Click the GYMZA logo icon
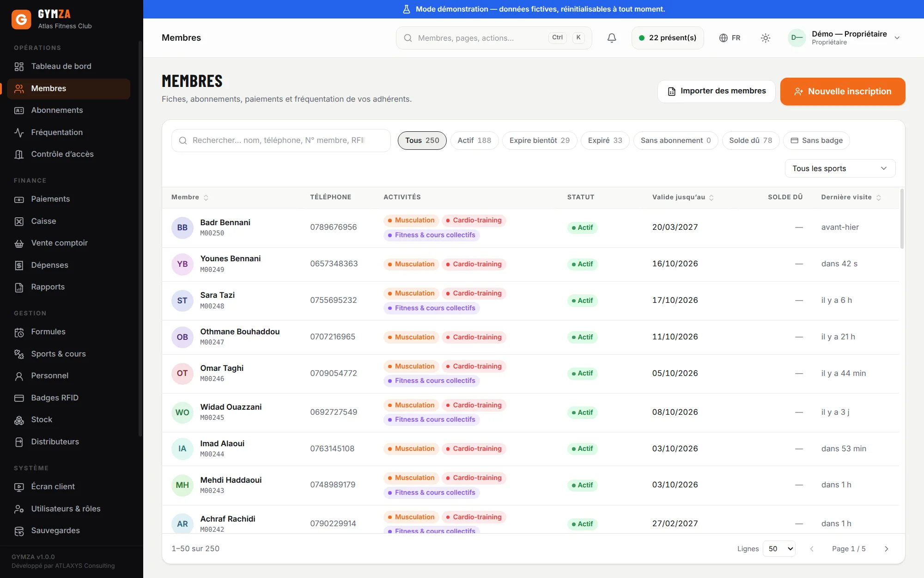Viewport: 924px width, 578px height. coord(21,19)
